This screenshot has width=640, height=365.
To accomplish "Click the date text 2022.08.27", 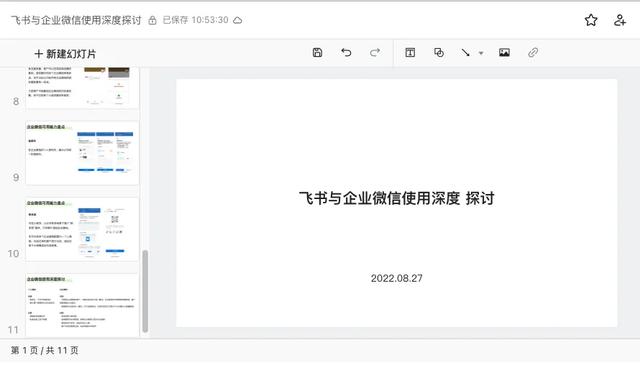I will pyautogui.click(x=396, y=278).
